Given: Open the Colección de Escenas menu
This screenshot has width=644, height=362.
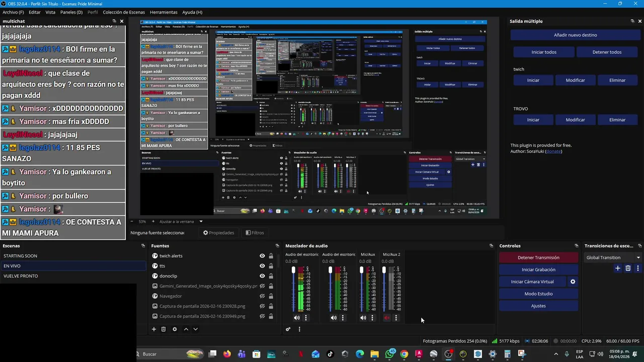Looking at the screenshot, I should click(x=124, y=12).
